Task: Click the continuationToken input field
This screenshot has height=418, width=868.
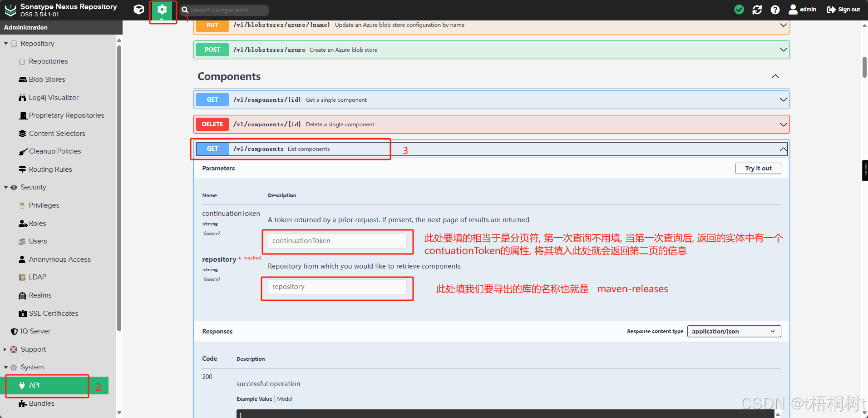Action: (337, 241)
